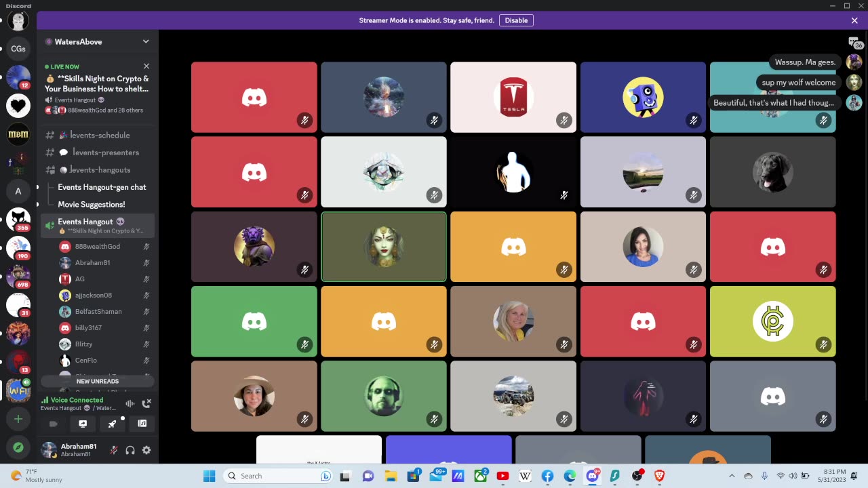The image size is (868, 488).
Task: Share your screen
Action: (x=83, y=424)
